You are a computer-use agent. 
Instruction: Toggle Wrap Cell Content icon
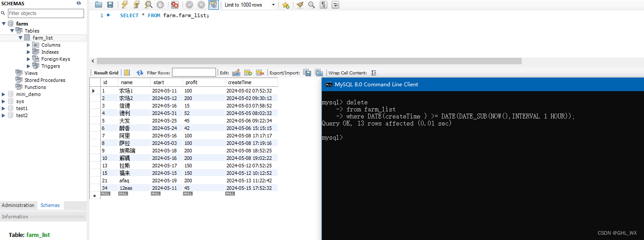pos(374,73)
